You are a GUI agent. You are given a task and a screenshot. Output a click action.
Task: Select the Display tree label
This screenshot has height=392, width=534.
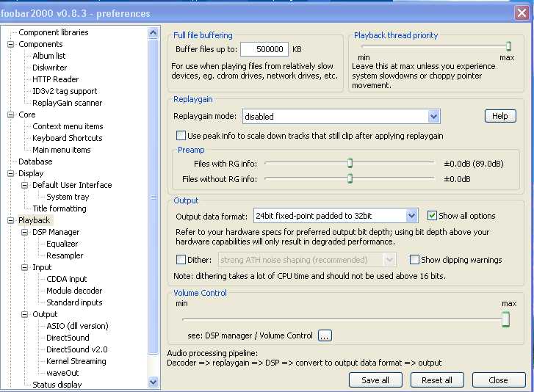click(31, 173)
